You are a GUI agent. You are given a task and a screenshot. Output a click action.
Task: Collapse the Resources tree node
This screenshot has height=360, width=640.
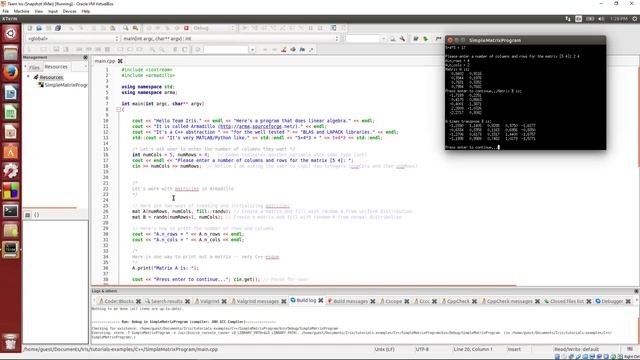[x=28, y=77]
